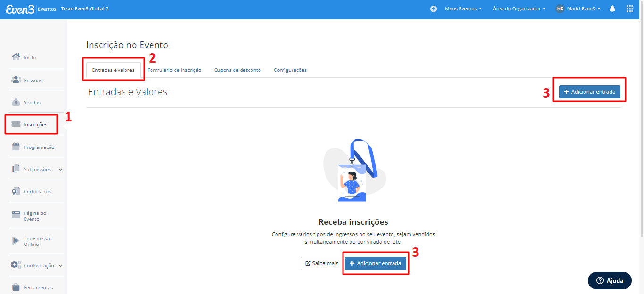Open the apps grid in the top bar
This screenshot has width=644, height=294.
(x=630, y=8)
